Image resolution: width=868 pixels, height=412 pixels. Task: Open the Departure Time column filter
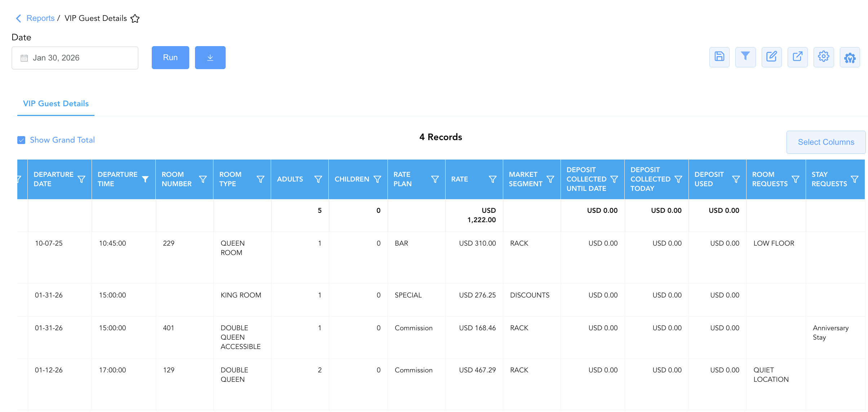point(145,179)
